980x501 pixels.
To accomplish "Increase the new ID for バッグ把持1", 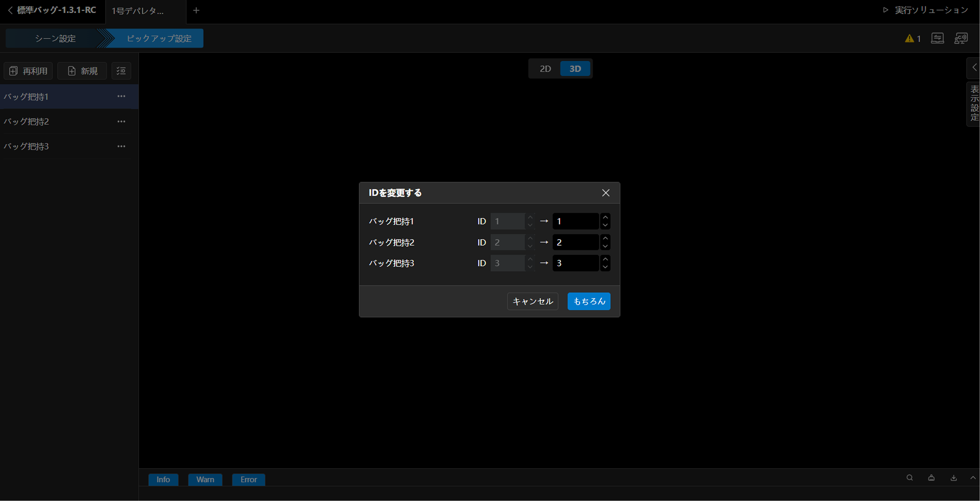I will pos(605,217).
